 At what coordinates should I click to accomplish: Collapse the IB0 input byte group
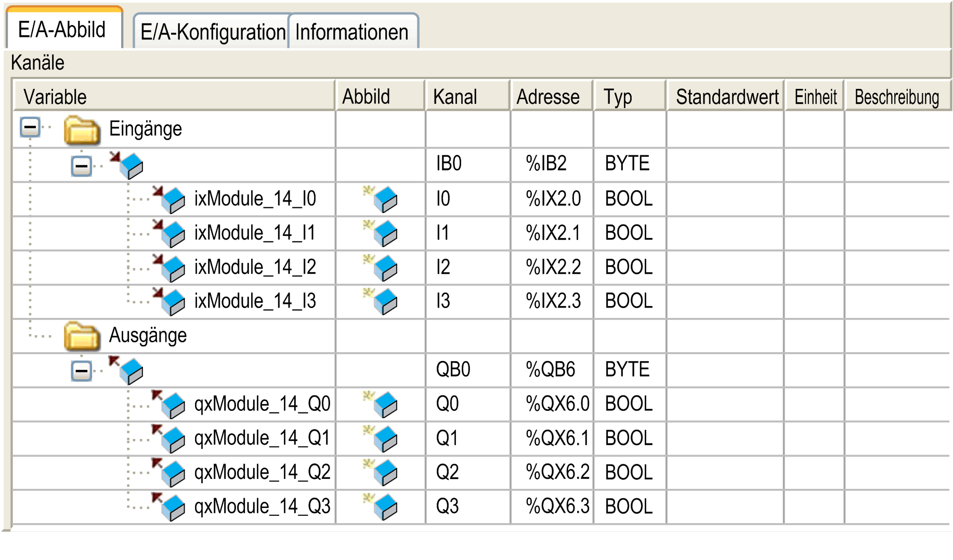click(x=81, y=166)
